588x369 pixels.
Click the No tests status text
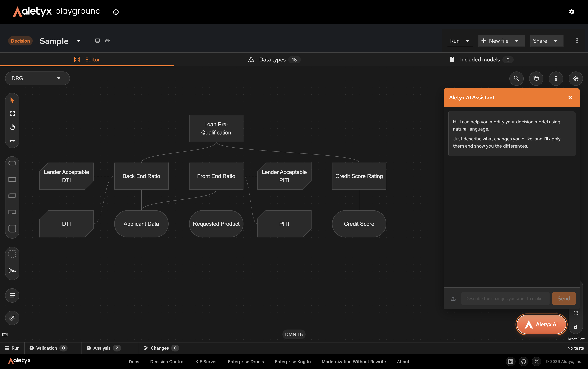(575, 348)
